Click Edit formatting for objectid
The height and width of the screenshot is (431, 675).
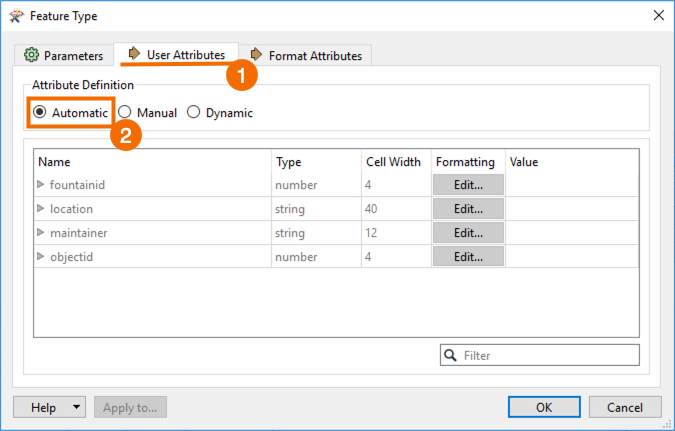[x=468, y=257]
